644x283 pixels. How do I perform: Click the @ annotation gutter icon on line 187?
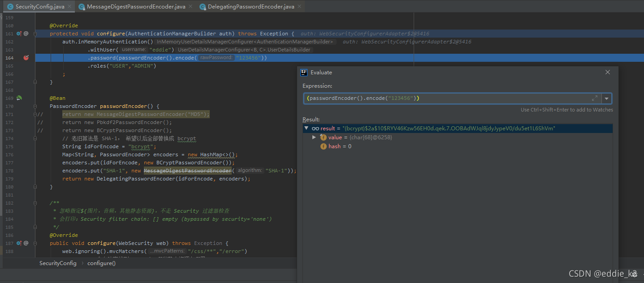pyautogui.click(x=26, y=243)
